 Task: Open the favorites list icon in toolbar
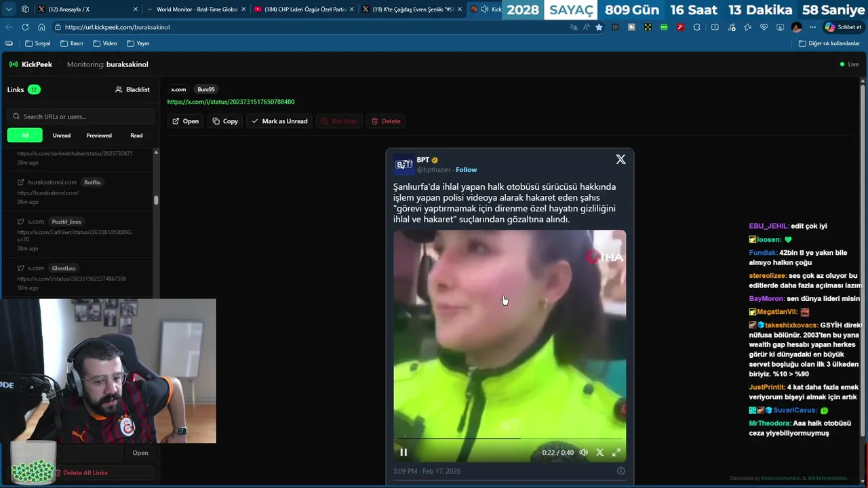[747, 27]
